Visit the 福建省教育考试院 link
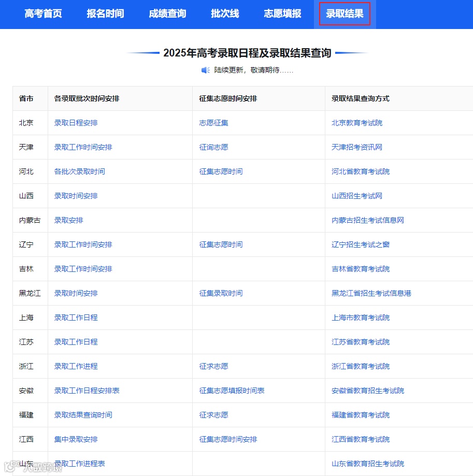 pos(361,415)
